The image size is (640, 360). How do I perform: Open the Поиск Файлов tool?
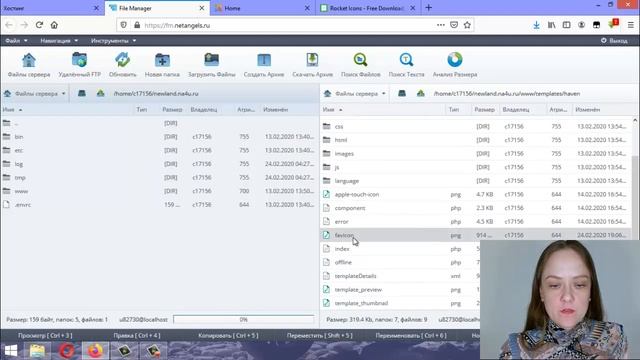360,65
